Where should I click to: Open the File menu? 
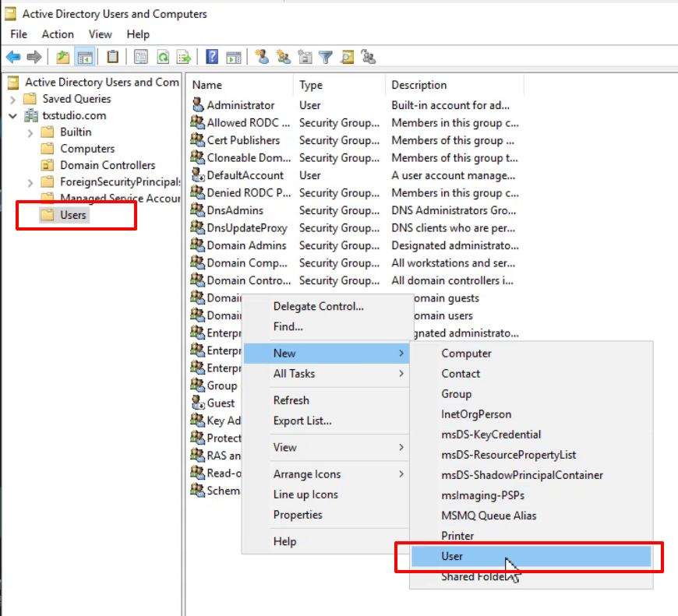(19, 34)
